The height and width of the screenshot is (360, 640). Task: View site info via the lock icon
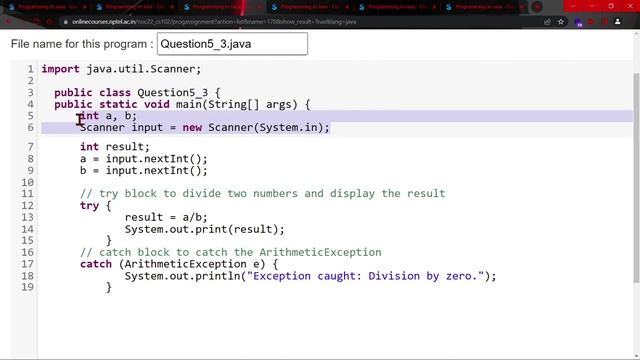[x=65, y=22]
